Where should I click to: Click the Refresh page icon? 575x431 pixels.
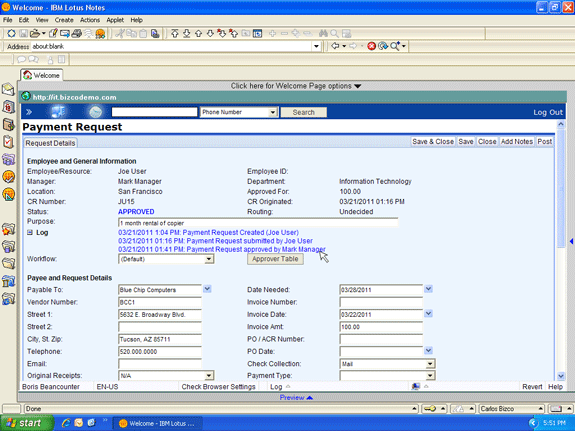(383, 46)
